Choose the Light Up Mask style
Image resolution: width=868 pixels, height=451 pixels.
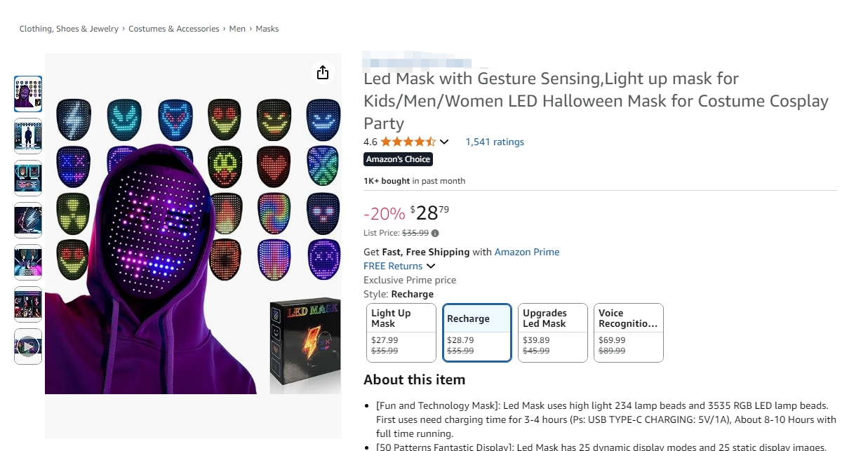click(x=401, y=332)
